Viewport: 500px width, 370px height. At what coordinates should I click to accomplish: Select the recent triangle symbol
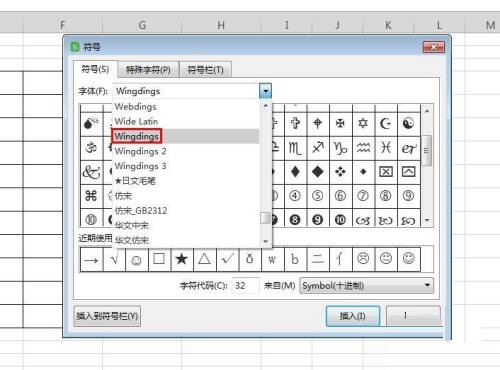[204, 259]
